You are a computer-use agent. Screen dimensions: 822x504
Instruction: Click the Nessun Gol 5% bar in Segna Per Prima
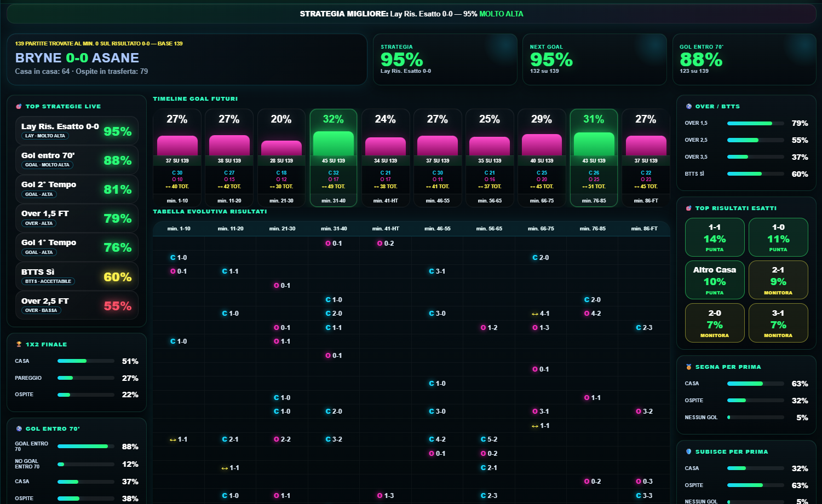[755, 418]
